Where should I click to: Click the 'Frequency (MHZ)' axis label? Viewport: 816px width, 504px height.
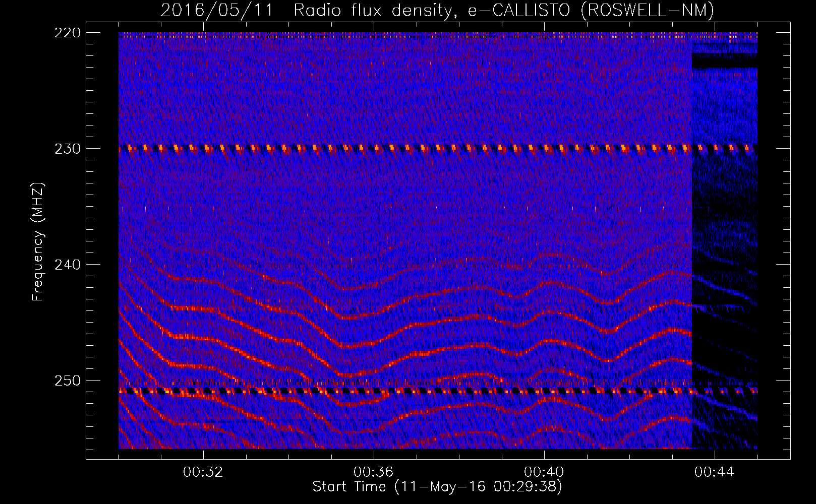point(38,241)
